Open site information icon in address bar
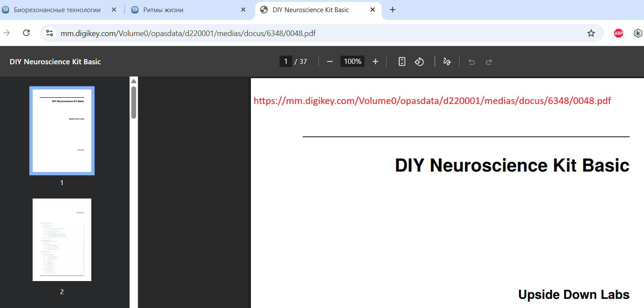The width and height of the screenshot is (644, 308). [x=50, y=33]
